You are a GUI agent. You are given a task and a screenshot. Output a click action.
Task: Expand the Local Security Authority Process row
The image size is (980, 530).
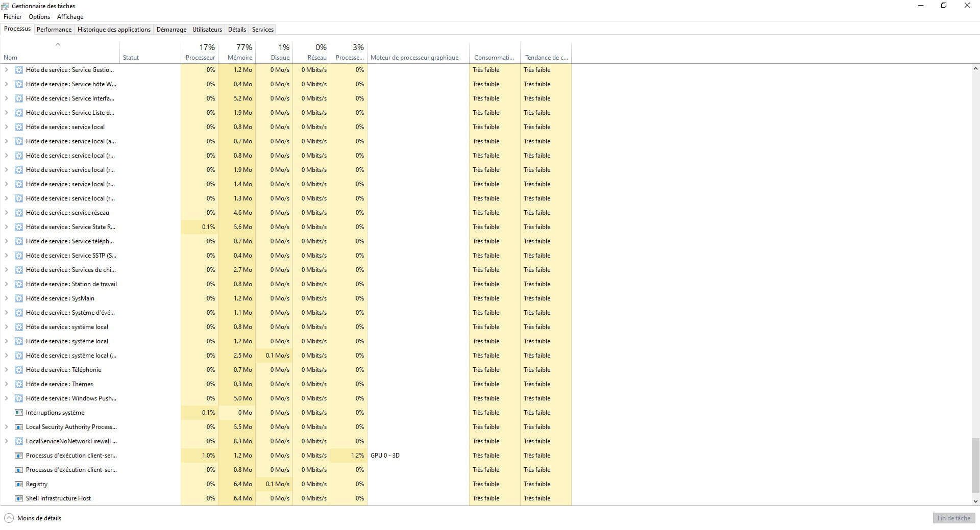[6, 427]
